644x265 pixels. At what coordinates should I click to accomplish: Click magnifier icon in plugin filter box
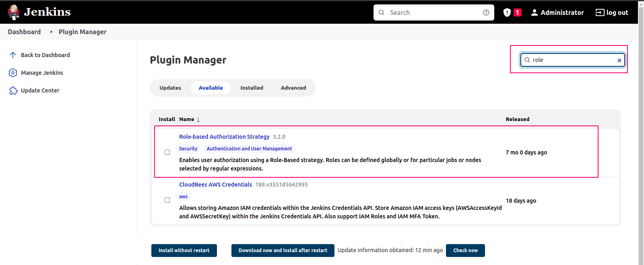click(x=527, y=60)
